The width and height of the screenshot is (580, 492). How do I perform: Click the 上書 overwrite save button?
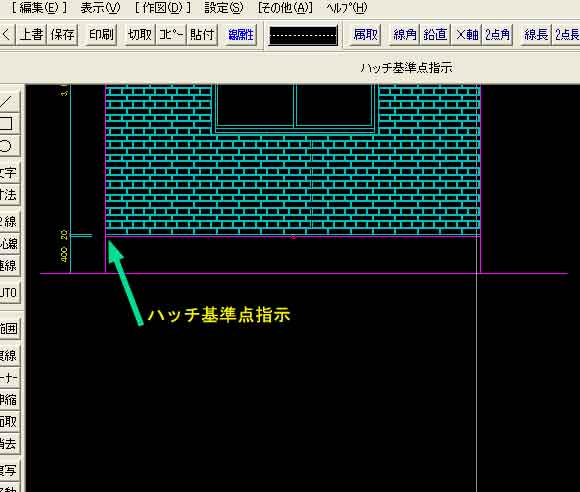(x=31, y=35)
